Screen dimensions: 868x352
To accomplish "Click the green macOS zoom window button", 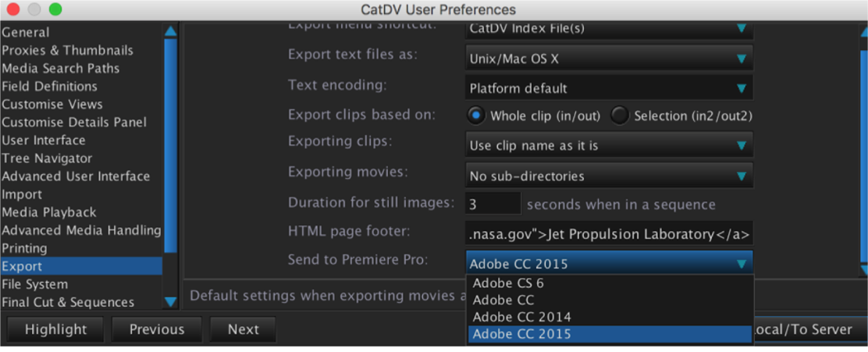I will 55,9.
